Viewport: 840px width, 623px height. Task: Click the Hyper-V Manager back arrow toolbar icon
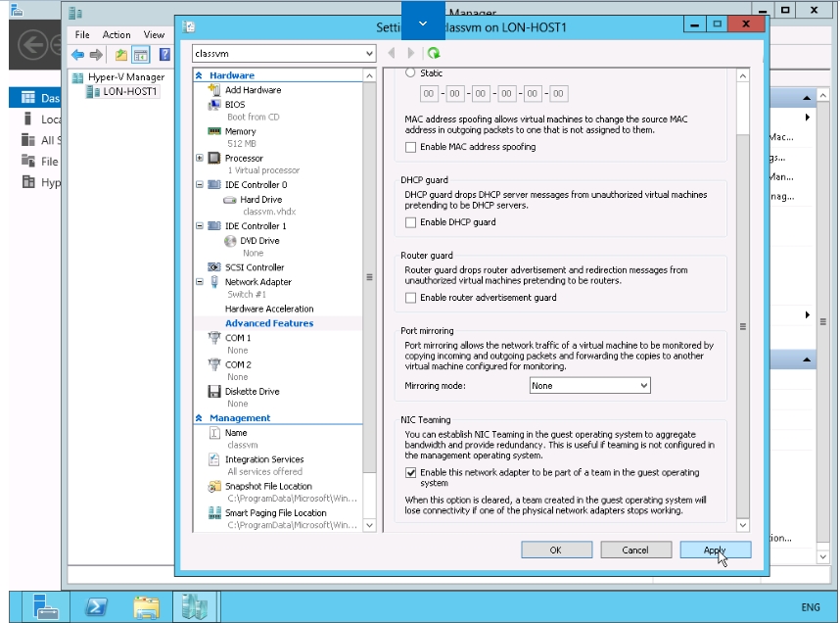(x=77, y=55)
